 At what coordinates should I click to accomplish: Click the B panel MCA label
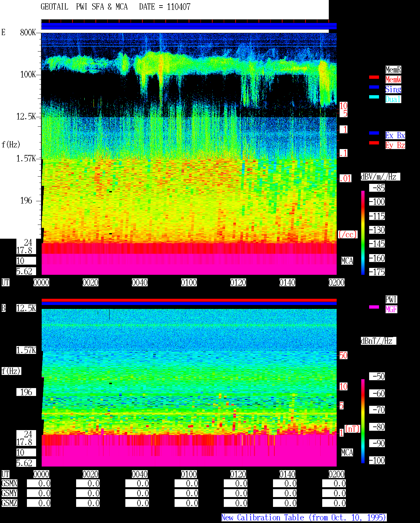pos(347,452)
